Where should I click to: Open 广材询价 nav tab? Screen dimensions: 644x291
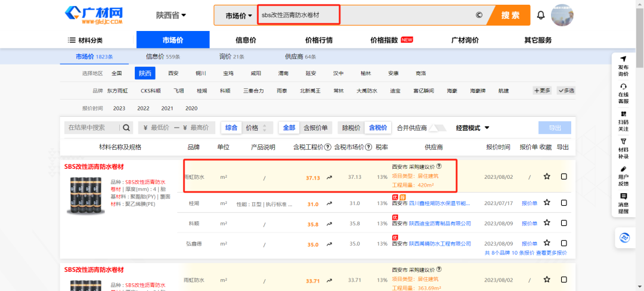(465, 40)
